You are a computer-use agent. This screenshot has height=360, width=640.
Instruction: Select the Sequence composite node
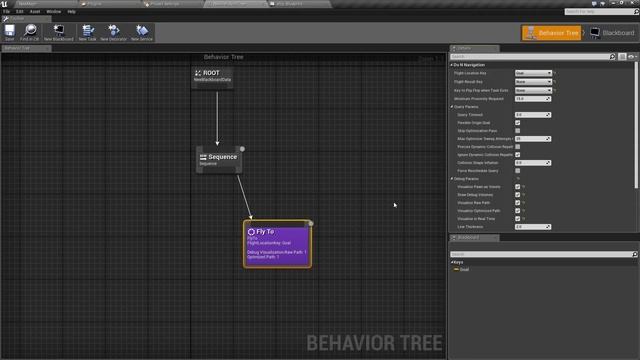coord(219,160)
